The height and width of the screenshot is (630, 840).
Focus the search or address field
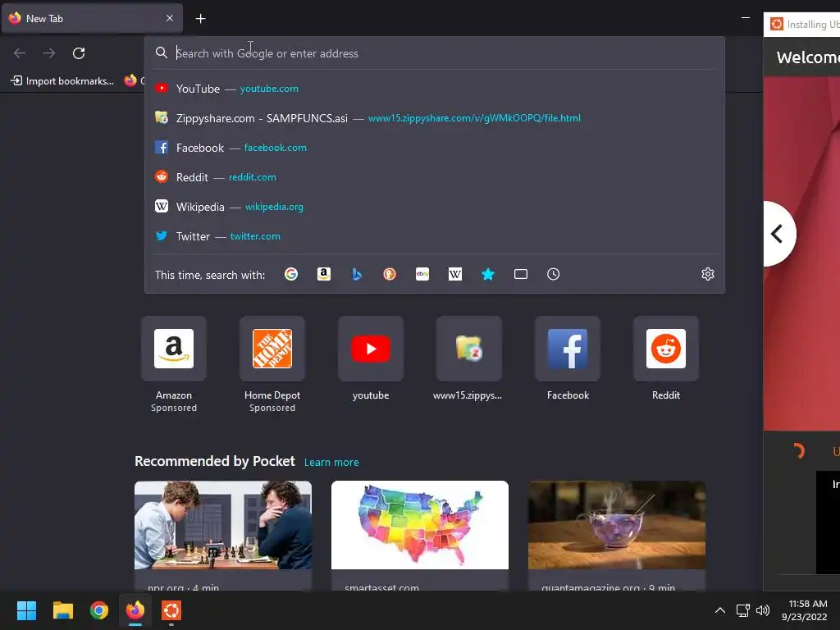coord(435,53)
